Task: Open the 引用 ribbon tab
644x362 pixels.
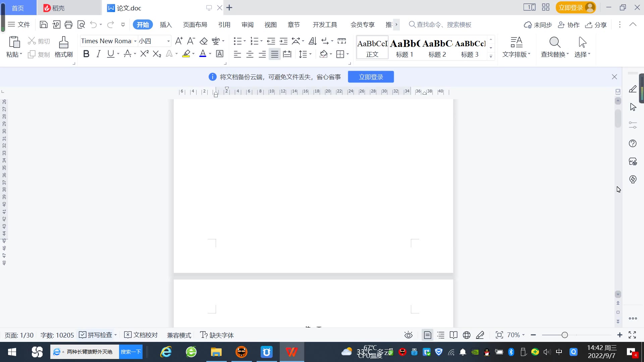Action: coord(224,25)
